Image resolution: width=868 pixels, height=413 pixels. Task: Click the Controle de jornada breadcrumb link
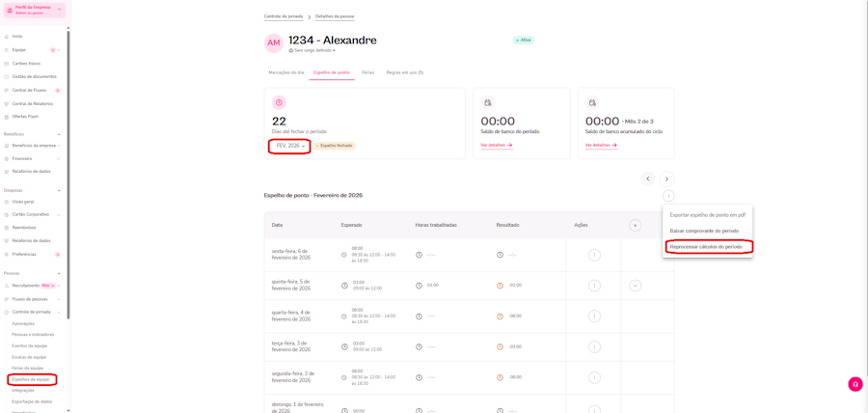coord(284,16)
